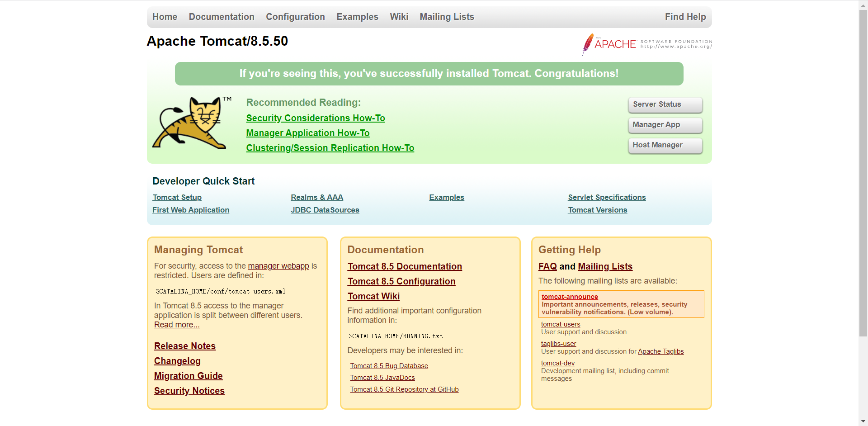The height and width of the screenshot is (426, 868).
Task: Open JDBC DataSources link
Action: tap(325, 210)
